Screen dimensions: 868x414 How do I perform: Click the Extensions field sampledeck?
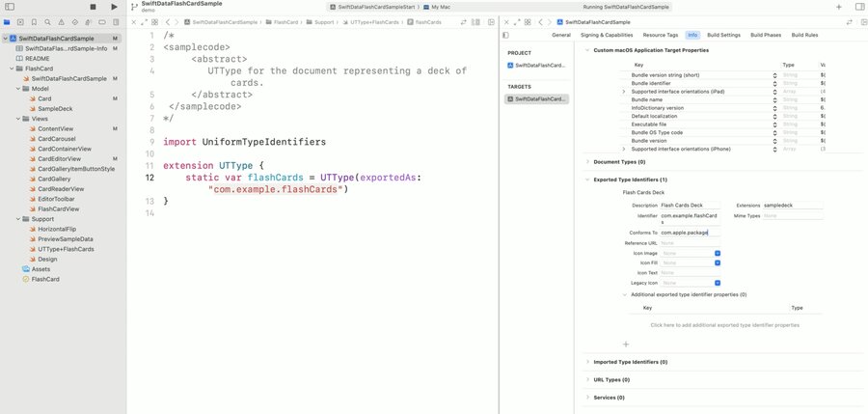click(x=793, y=205)
